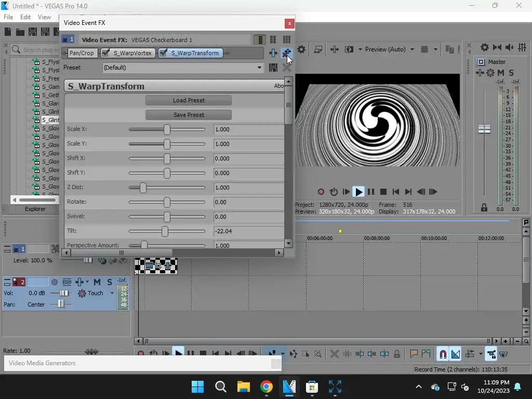This screenshot has height=399, width=532.
Task: Toggle the S_WarpVortex effect checkbox
Action: click(105, 53)
